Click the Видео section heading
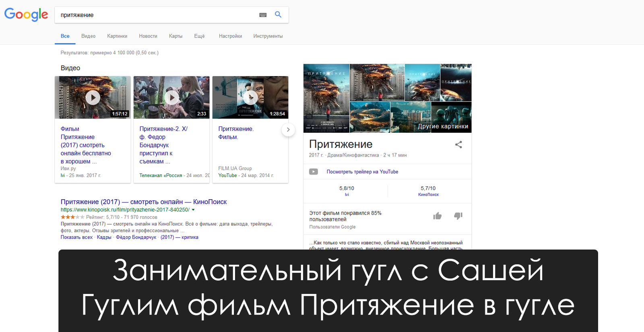 70,68
